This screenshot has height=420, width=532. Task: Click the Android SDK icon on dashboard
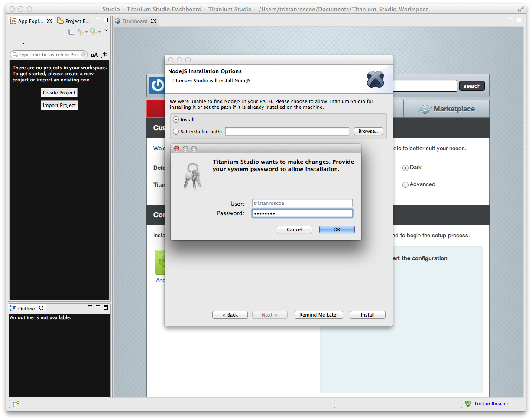tap(160, 262)
